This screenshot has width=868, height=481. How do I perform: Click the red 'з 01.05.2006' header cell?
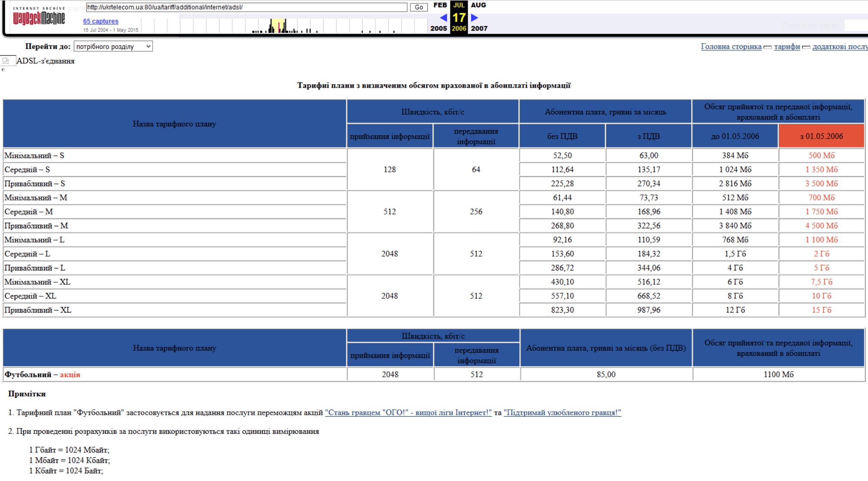coord(821,136)
